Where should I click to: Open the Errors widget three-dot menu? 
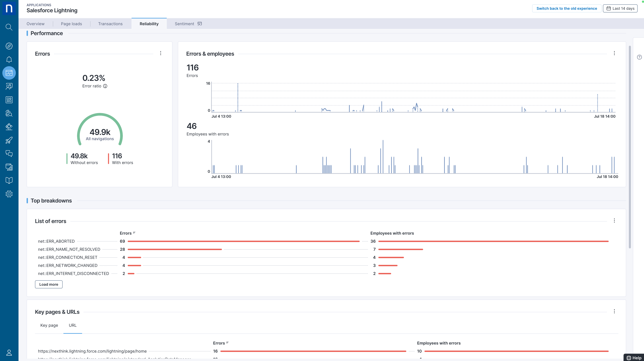pyautogui.click(x=160, y=53)
